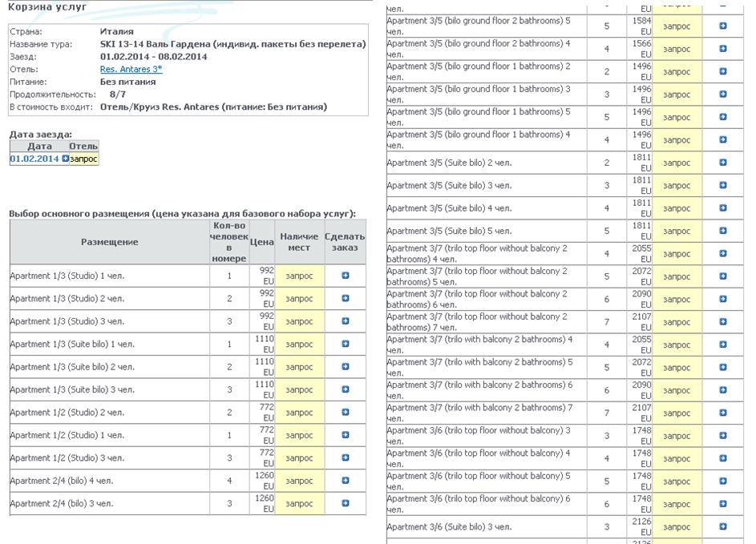756x544 pixels.
Task: Click order icon next to date 01.02.2014
Action: click(66, 158)
